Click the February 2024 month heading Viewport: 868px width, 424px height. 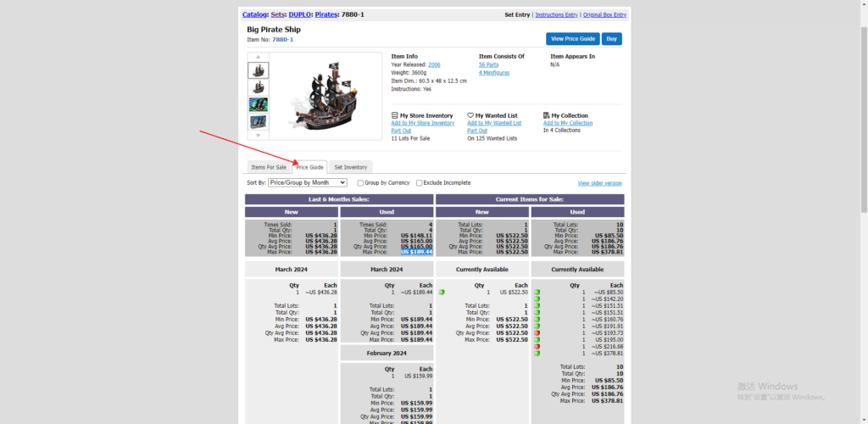click(387, 353)
